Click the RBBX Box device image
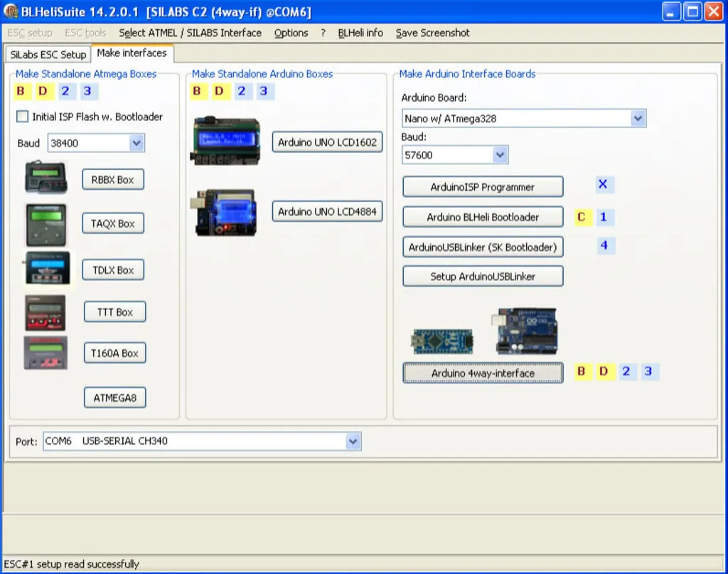 [x=46, y=178]
